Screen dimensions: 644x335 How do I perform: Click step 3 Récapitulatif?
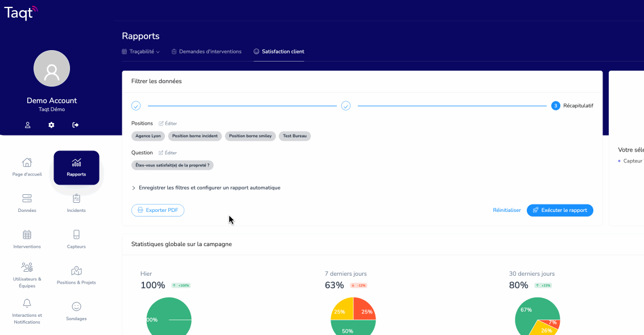coord(572,106)
